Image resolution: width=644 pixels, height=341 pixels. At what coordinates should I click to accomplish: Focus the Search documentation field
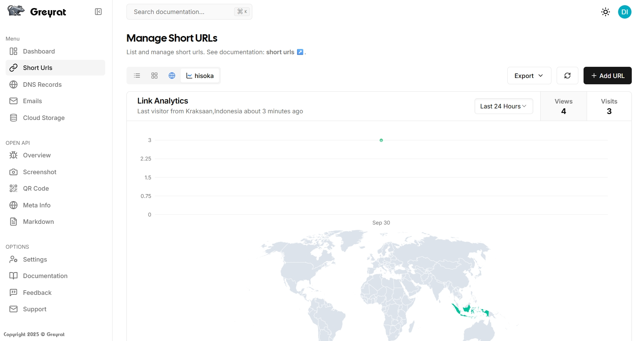182,12
